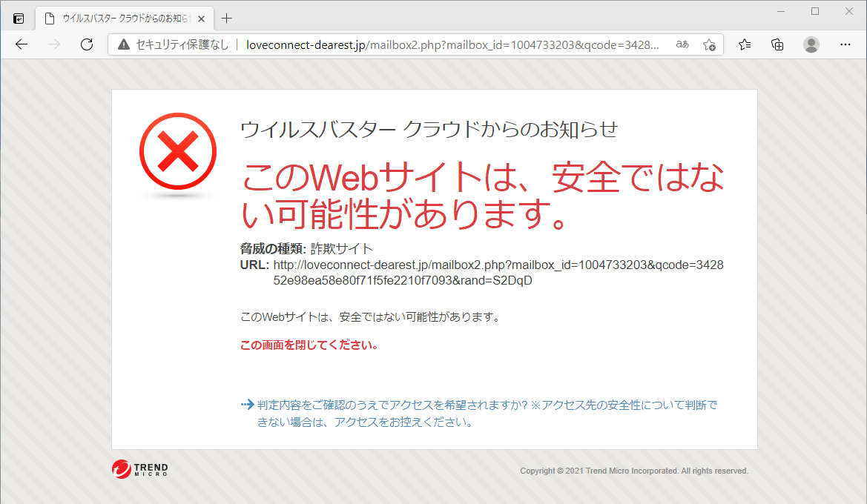Open the Collections icon

click(777, 44)
